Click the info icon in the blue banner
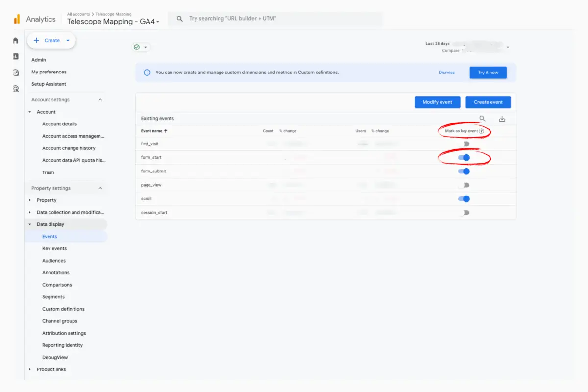 click(x=147, y=73)
